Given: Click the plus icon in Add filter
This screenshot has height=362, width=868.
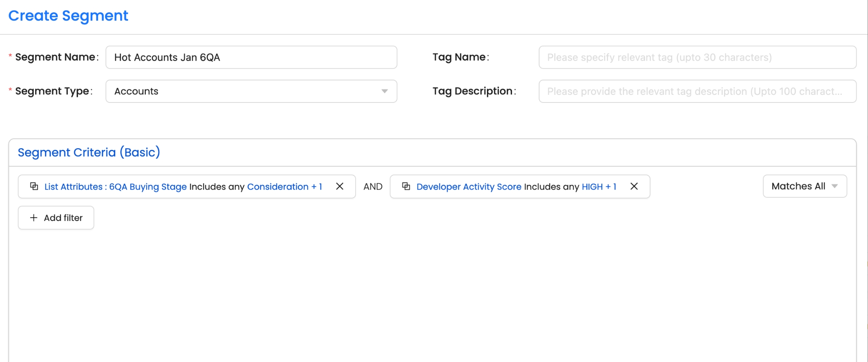Looking at the screenshot, I should [x=33, y=218].
